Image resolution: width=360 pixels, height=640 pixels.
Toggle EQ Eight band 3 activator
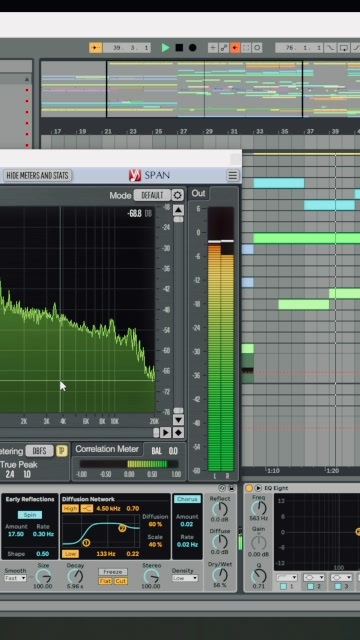click(x=338, y=587)
